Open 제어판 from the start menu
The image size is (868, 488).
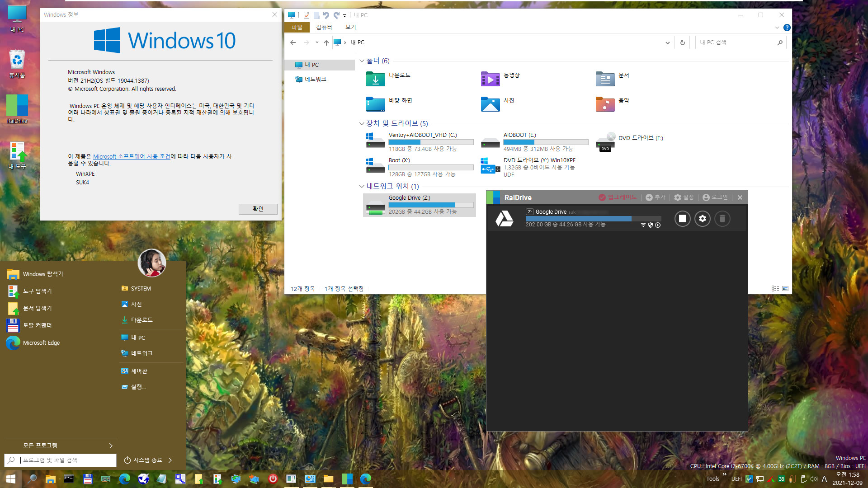[x=135, y=371]
